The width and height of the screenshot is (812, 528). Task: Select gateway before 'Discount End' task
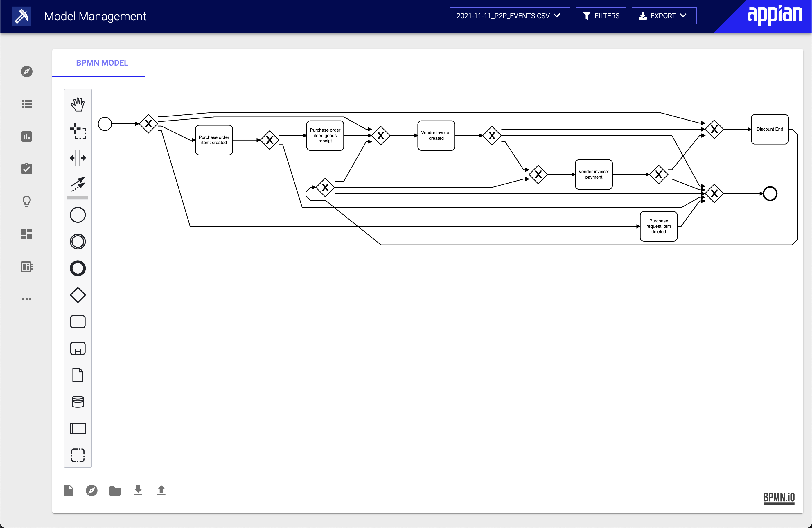[714, 129]
